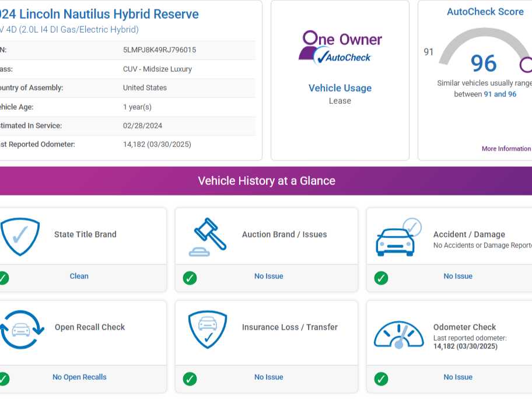532x399 pixels.
Task: Click the CUV - Midsize Luxury value
Action: 157,69
